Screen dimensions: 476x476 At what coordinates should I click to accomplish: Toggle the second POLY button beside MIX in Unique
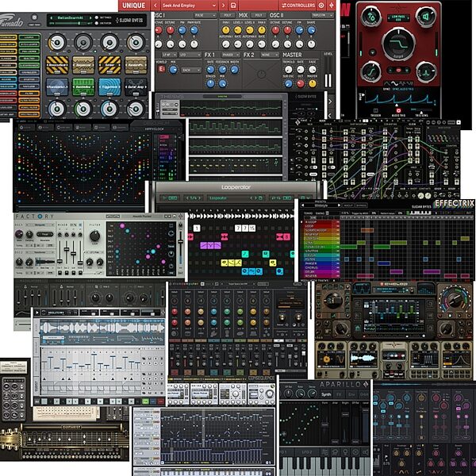pos(259,15)
